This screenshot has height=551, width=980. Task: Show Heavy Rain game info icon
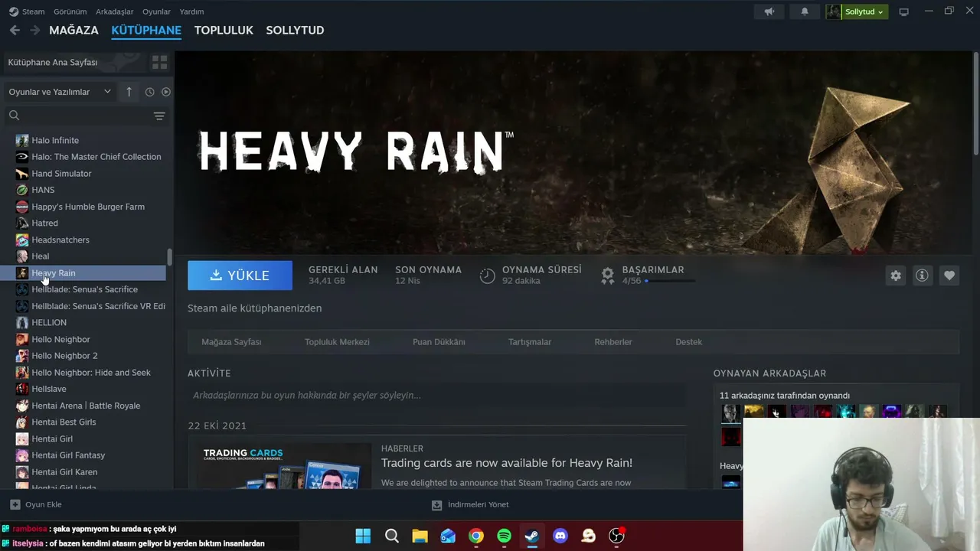(x=922, y=275)
